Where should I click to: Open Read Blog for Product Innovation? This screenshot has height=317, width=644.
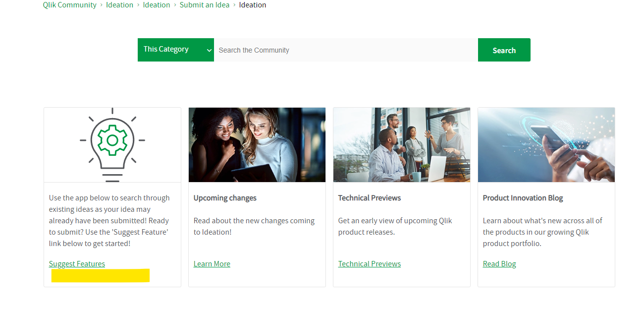coord(499,263)
